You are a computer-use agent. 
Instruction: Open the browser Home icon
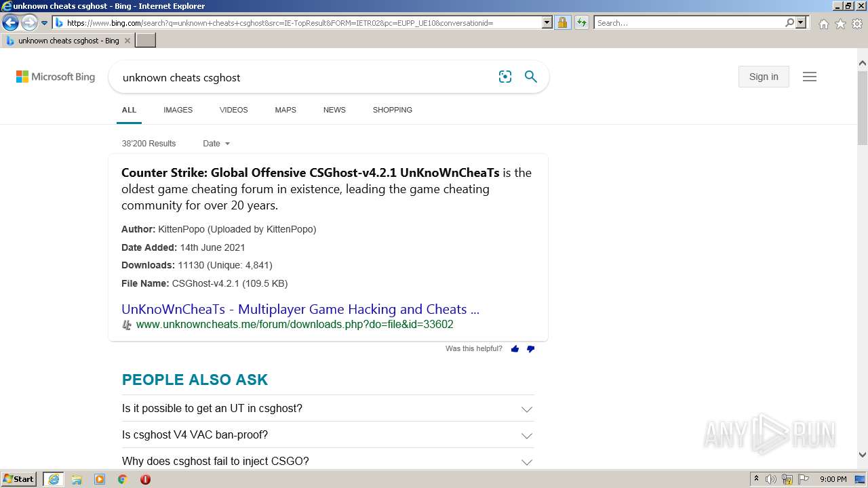coord(823,24)
